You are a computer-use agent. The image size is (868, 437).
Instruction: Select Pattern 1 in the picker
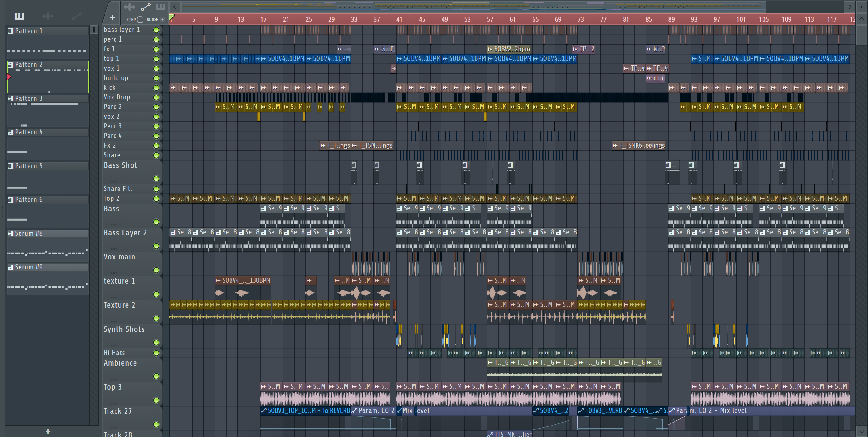point(48,43)
